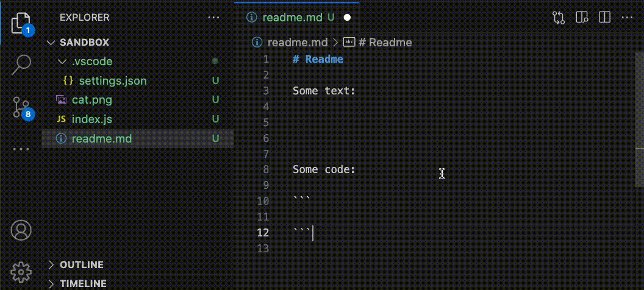Click braces icon next to settings.json

(68, 81)
